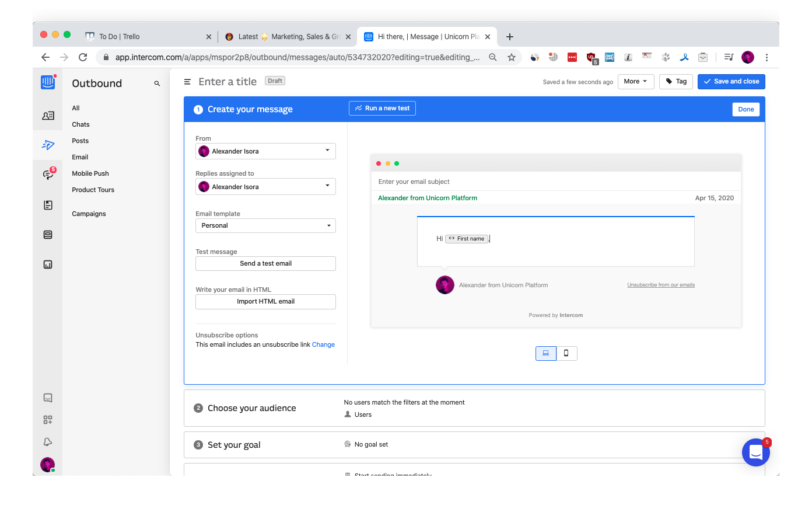Screen dimensions: 812x519
Task: Open the Articles icon in left sidebar
Action: click(48, 205)
